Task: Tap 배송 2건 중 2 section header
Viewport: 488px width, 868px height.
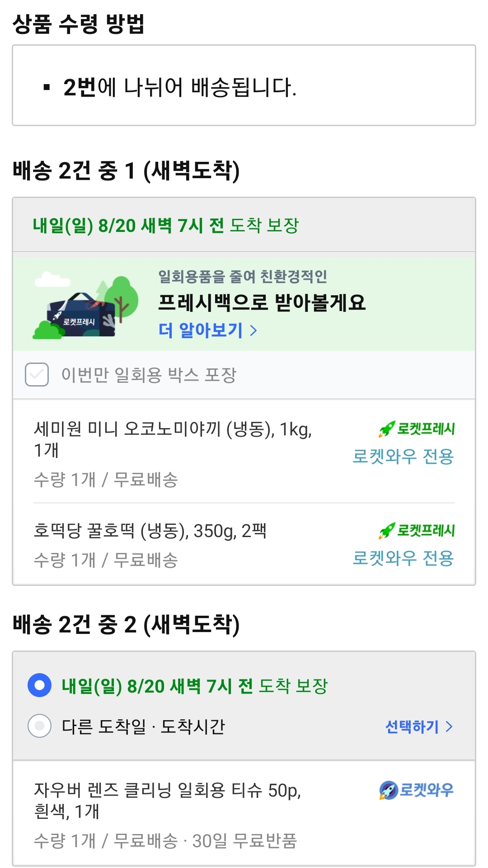Action: point(126,624)
